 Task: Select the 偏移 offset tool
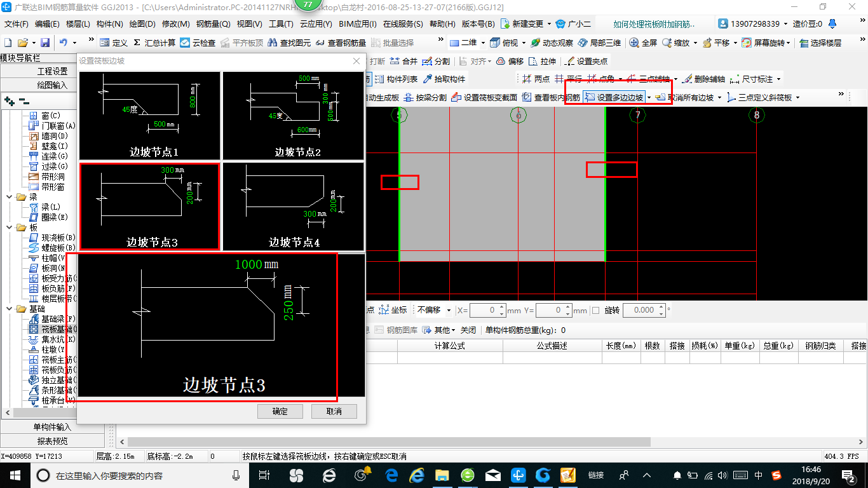point(510,61)
